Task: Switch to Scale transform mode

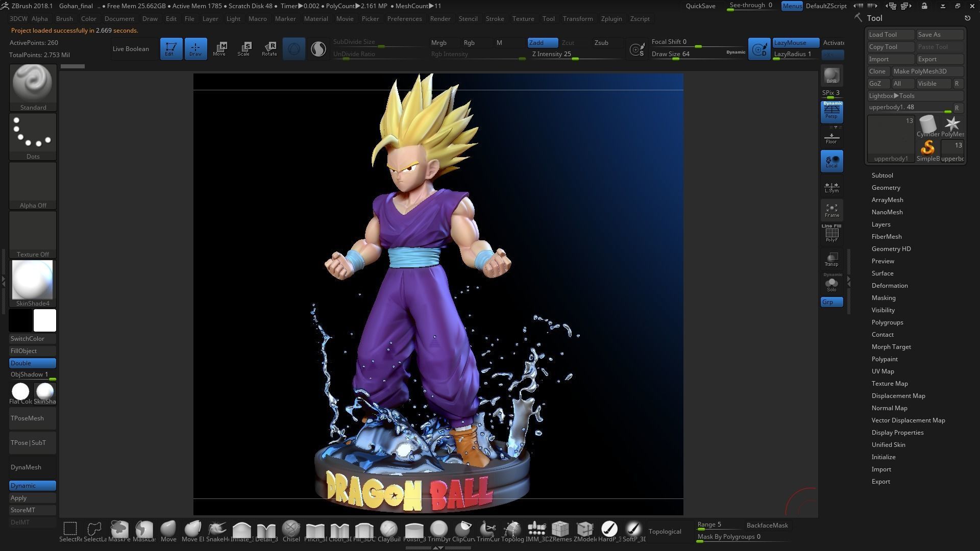Action: tap(244, 49)
